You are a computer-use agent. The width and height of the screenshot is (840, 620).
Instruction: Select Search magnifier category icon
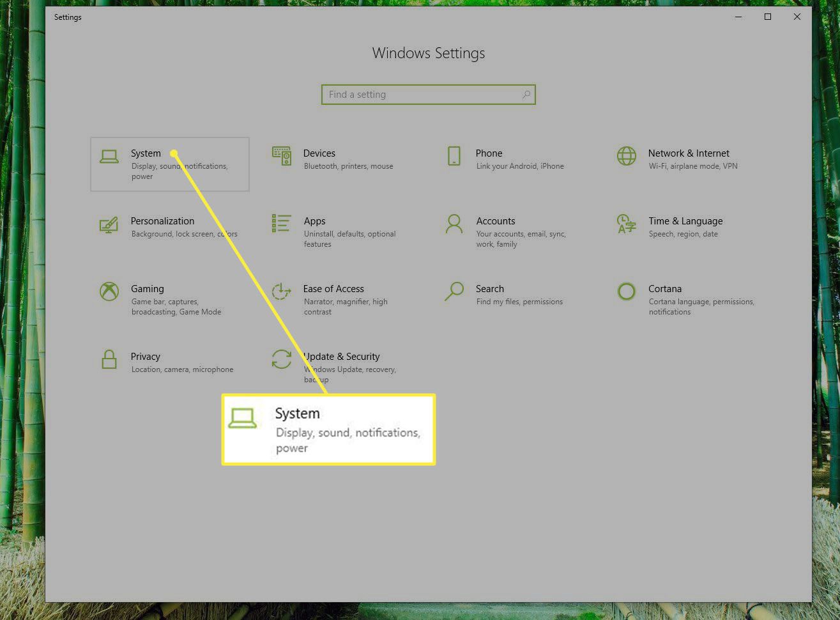click(x=454, y=291)
